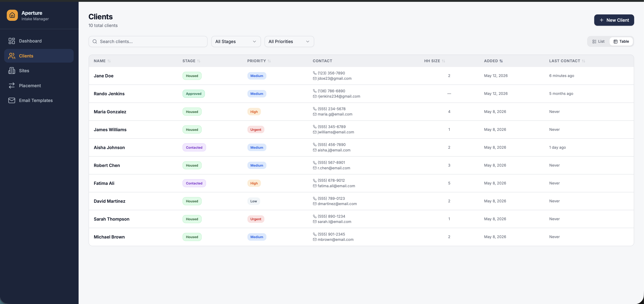644x304 pixels.
Task: Sort by Last Contact column arrows
Action: coord(583,61)
